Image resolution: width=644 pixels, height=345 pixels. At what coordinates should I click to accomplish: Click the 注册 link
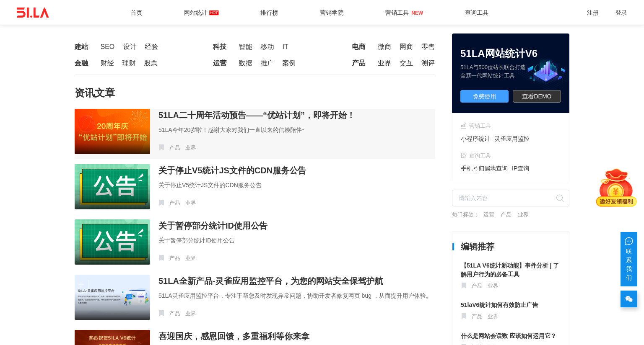(592, 13)
